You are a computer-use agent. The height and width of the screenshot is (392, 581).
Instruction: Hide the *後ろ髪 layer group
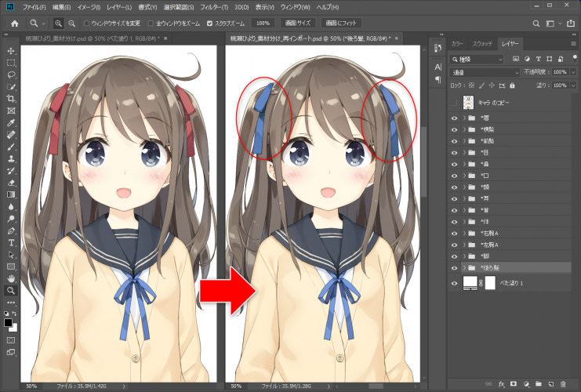(453, 268)
